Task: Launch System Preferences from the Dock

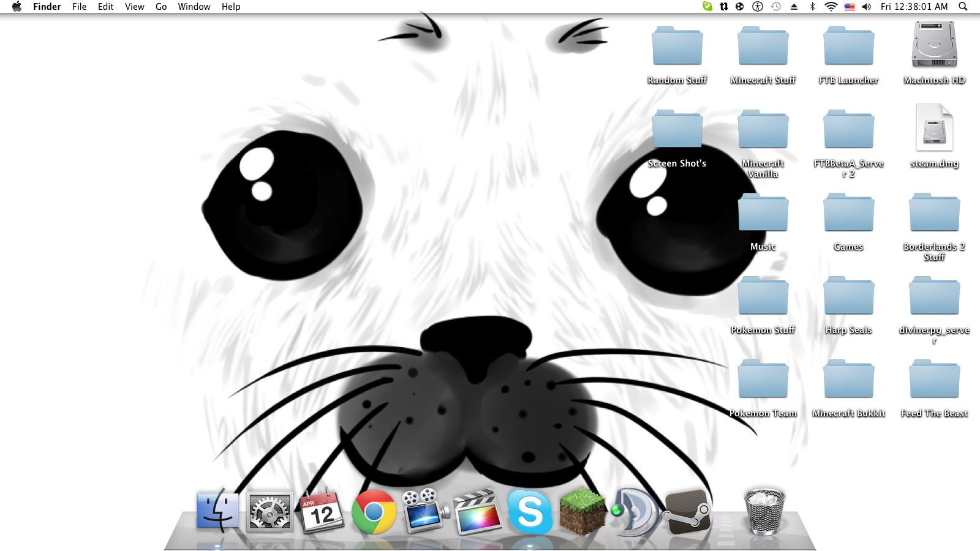Action: pyautogui.click(x=269, y=511)
